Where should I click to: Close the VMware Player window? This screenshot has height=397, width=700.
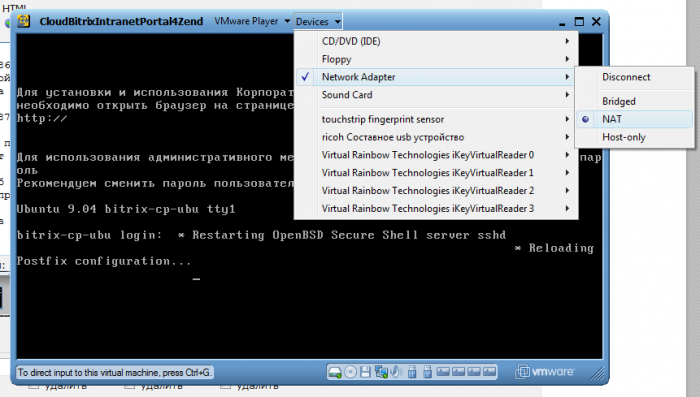tap(596, 21)
